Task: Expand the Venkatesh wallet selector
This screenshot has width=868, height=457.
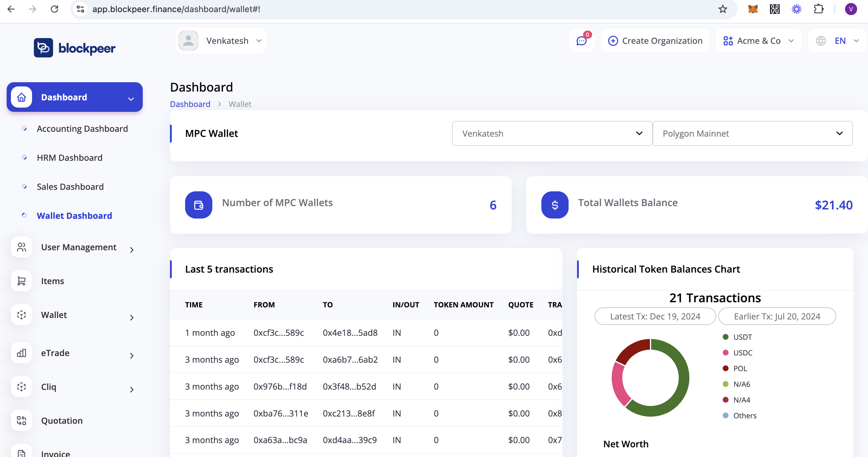Action: (x=552, y=133)
